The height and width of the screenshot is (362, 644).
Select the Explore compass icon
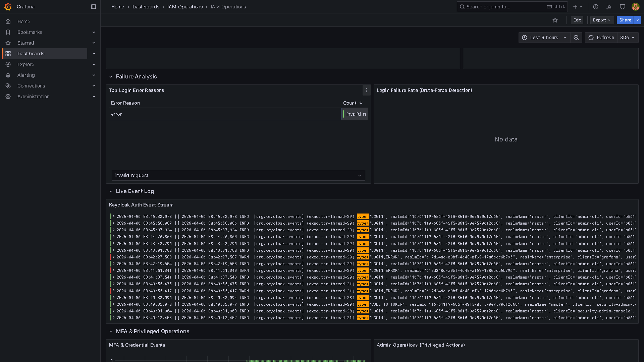pos(8,64)
